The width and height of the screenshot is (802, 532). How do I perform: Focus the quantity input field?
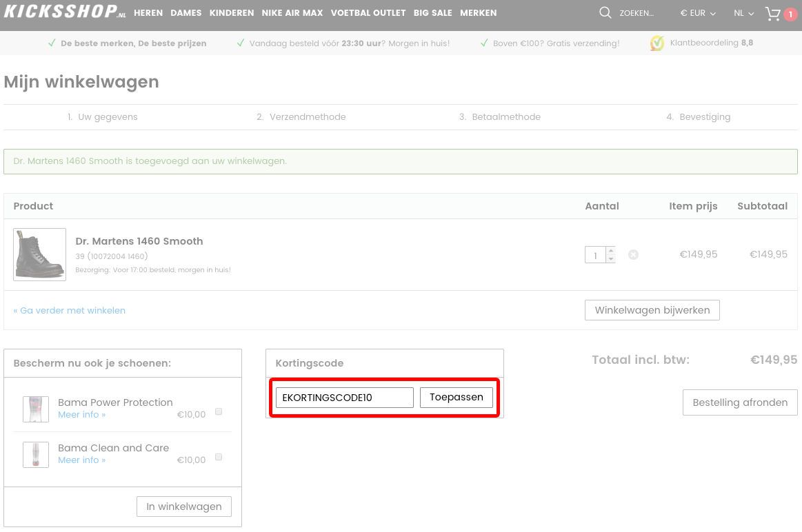point(595,255)
